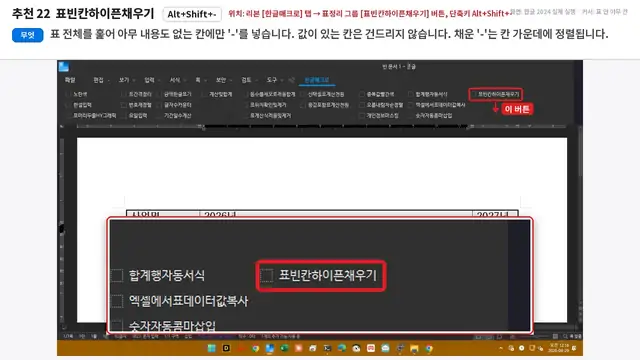Open the 서식 menu
The height and width of the screenshot is (360, 640).
pyautogui.click(x=175, y=80)
